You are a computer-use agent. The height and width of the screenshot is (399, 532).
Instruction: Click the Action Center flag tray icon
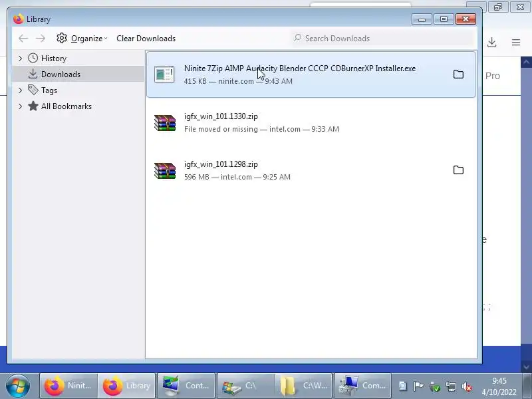click(419, 386)
